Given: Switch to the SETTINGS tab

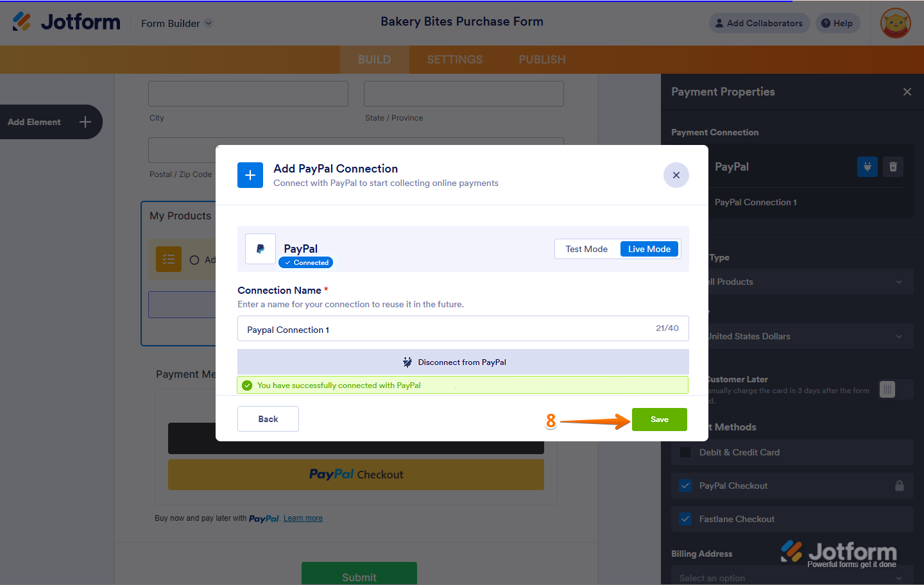Looking at the screenshot, I should coord(454,59).
